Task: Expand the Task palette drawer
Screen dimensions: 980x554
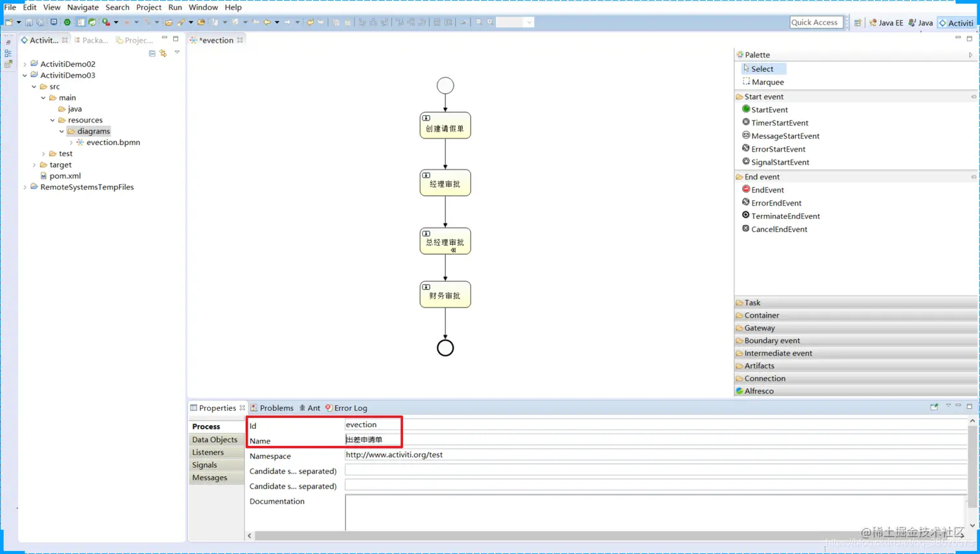Action: pyautogui.click(x=856, y=303)
